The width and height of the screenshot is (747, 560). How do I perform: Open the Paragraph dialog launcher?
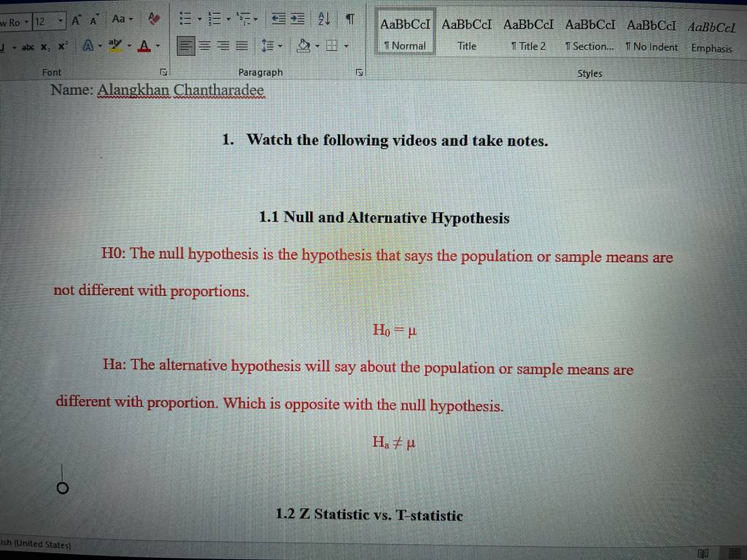pyautogui.click(x=359, y=72)
